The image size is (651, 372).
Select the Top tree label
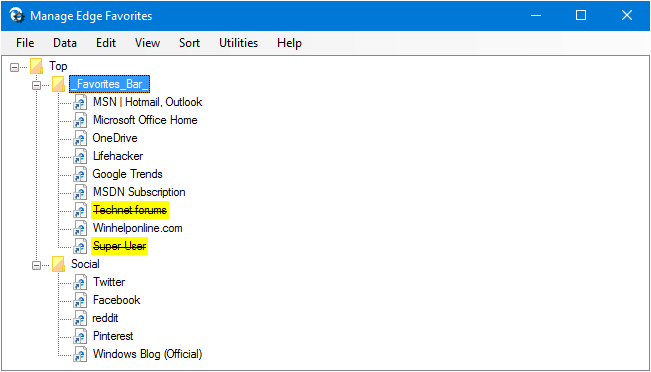[x=58, y=66]
